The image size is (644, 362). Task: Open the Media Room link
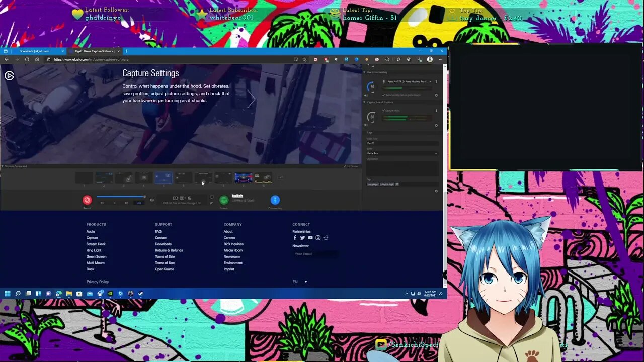(x=233, y=250)
